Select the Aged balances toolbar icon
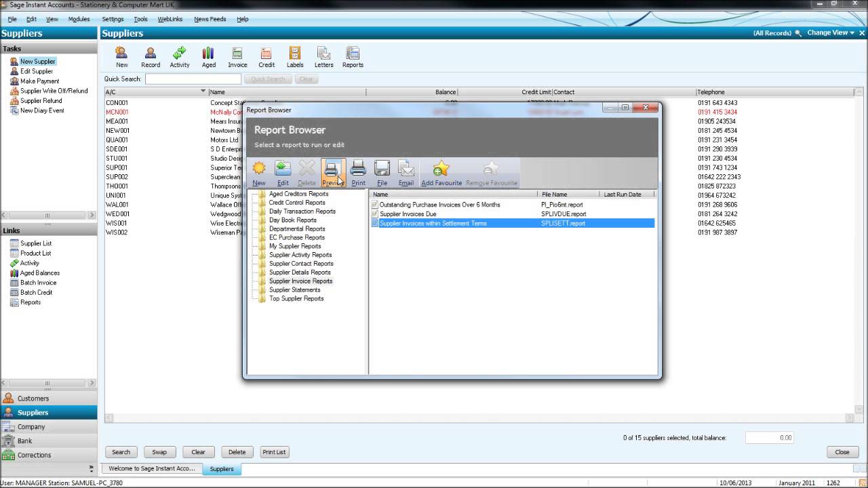 pyautogui.click(x=209, y=57)
